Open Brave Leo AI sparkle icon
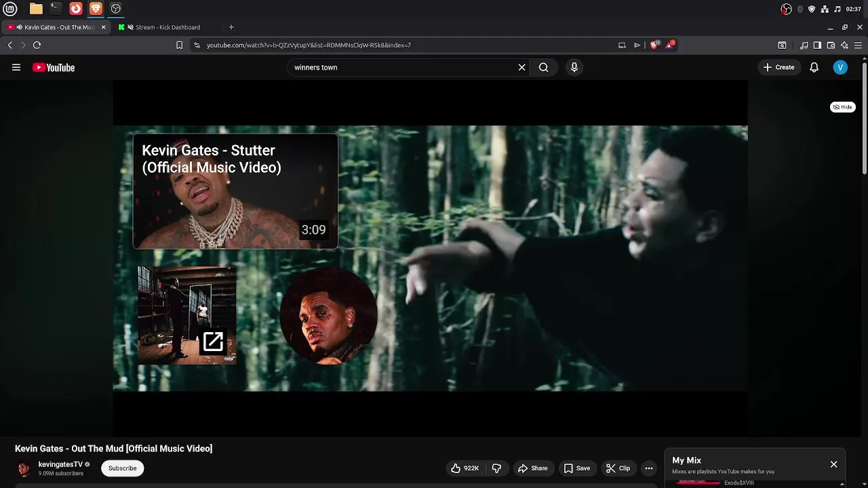This screenshot has height=488, width=868. [844, 45]
